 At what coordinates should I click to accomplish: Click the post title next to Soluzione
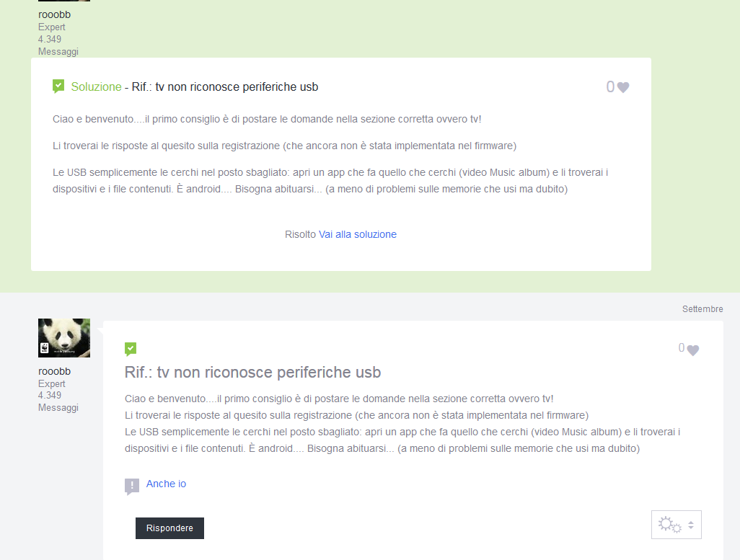(225, 87)
